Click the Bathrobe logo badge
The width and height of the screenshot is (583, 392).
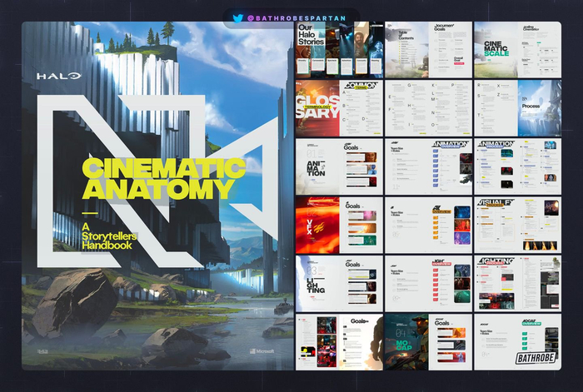click(536, 358)
